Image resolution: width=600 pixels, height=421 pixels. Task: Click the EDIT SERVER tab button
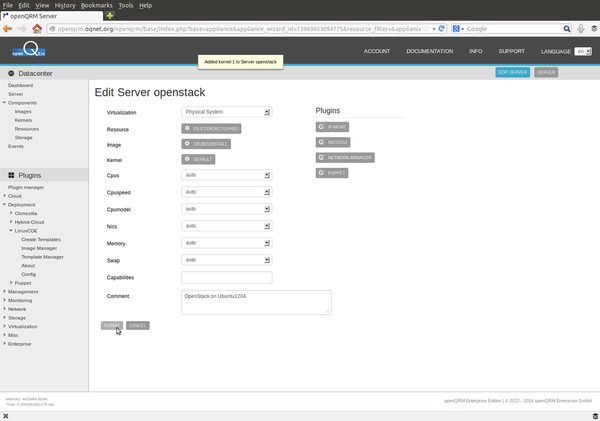(512, 72)
